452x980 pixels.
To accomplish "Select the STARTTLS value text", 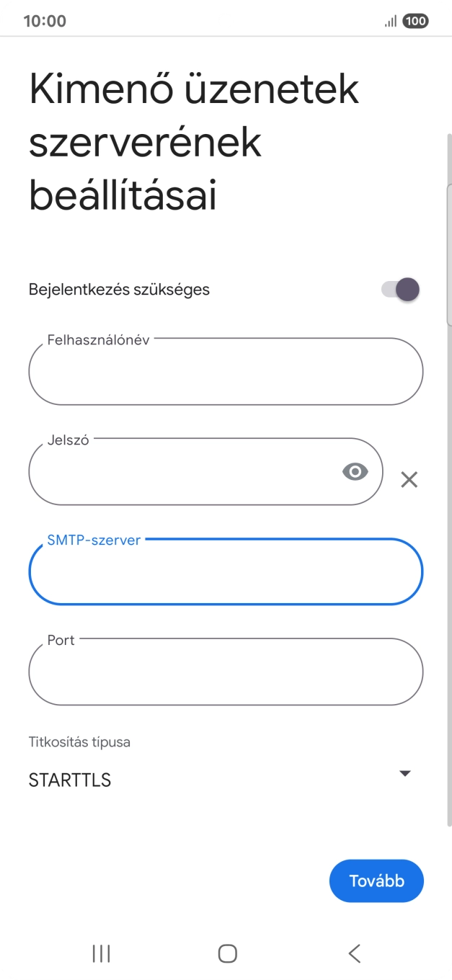I will point(69,780).
